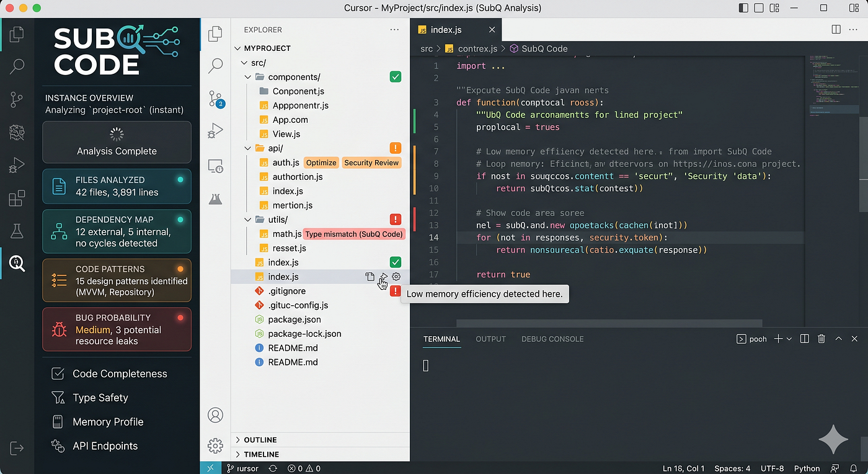The height and width of the screenshot is (474, 868).
Task: Open source control with the 2 badge
Action: [216, 99]
